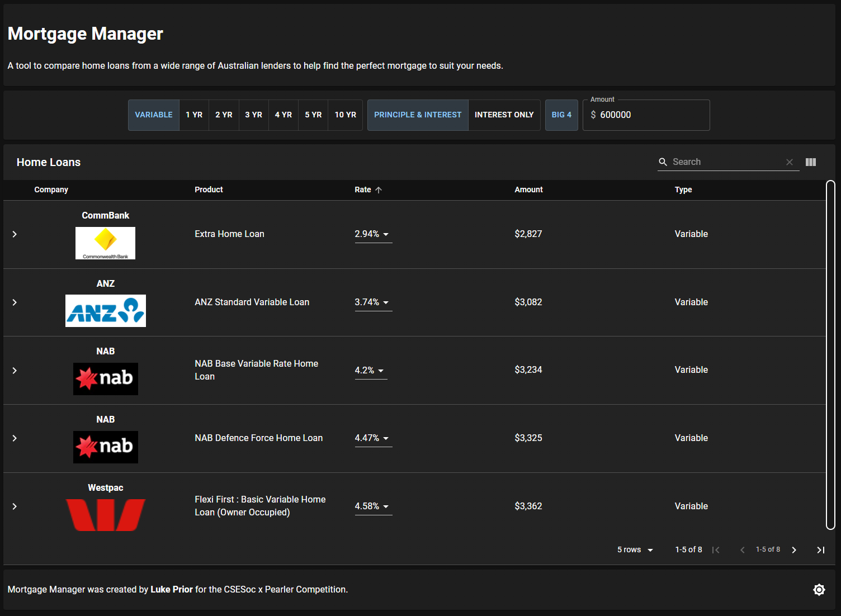This screenshot has height=616, width=841.
Task: Click the Westpac logo
Action: point(106,515)
